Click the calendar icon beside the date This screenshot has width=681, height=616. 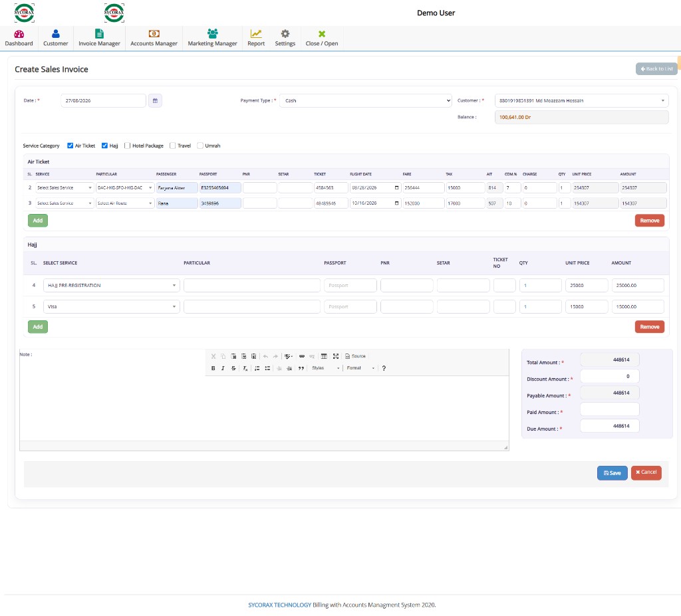(155, 101)
